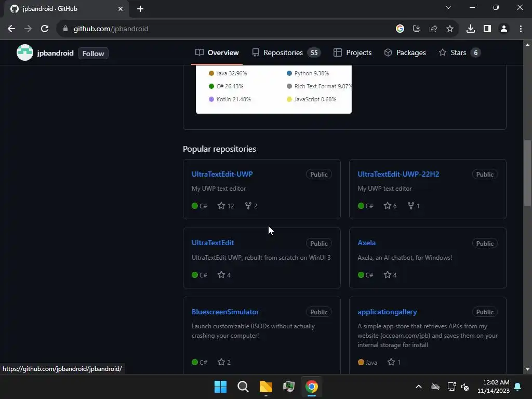Image resolution: width=532 pixels, height=399 pixels.
Task: View the 1 fork of UltraTextEdit-UWP-22H2
Action: click(414, 206)
